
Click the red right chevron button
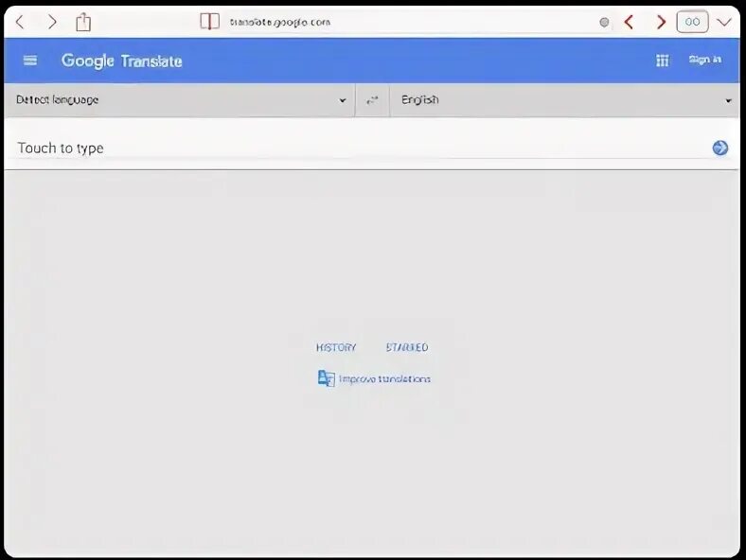pos(661,22)
